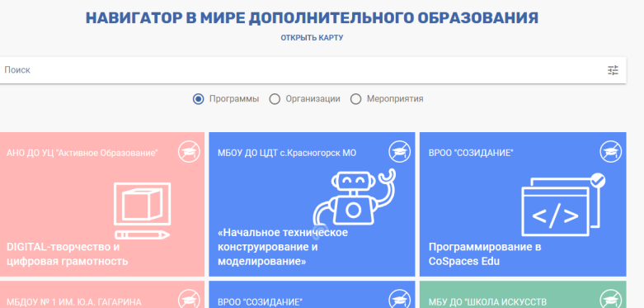The image size is (644, 308).
Task: Open the DIGITAL-творчество и цифровая грамотность program
Action: (68, 254)
